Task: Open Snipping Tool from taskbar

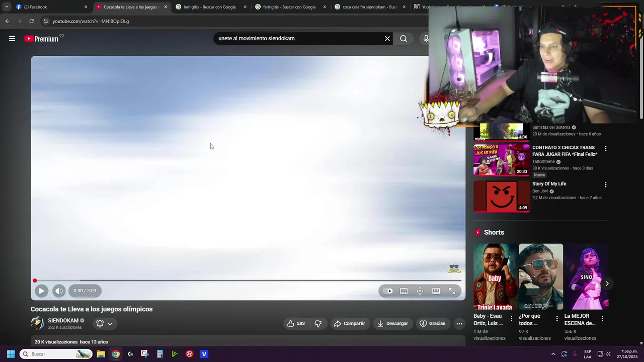Action: pyautogui.click(x=145, y=354)
